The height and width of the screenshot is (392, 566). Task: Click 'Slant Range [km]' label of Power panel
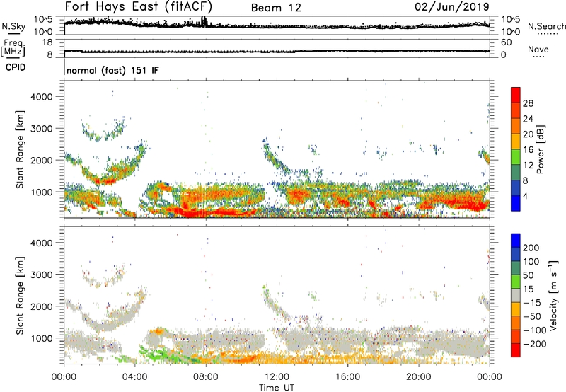click(x=20, y=149)
